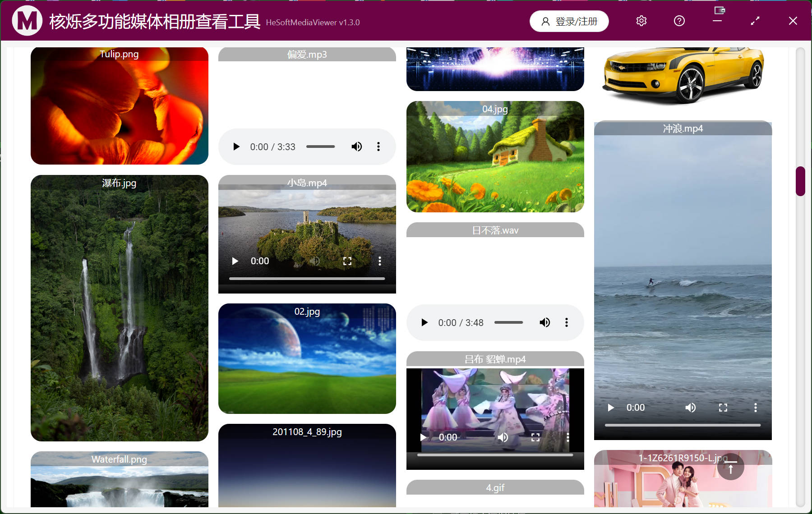
Task: Open more options for 日不落.wav
Action: pyautogui.click(x=567, y=322)
